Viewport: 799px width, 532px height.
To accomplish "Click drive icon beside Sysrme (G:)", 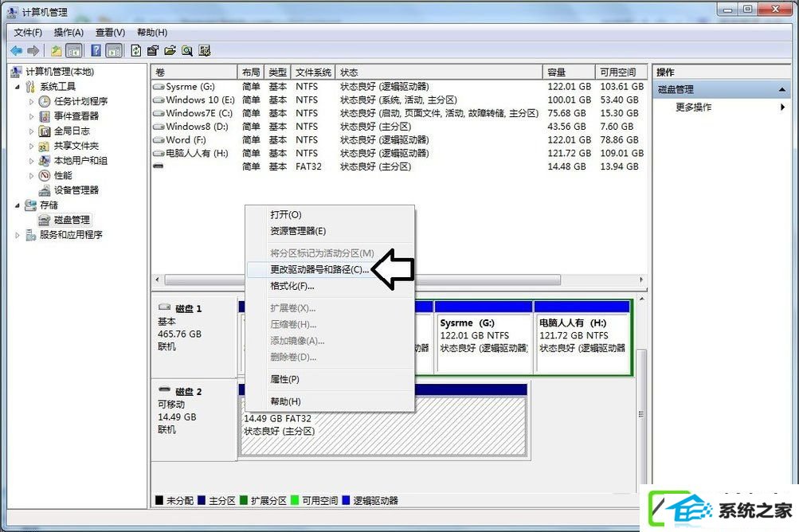I will pyautogui.click(x=159, y=87).
